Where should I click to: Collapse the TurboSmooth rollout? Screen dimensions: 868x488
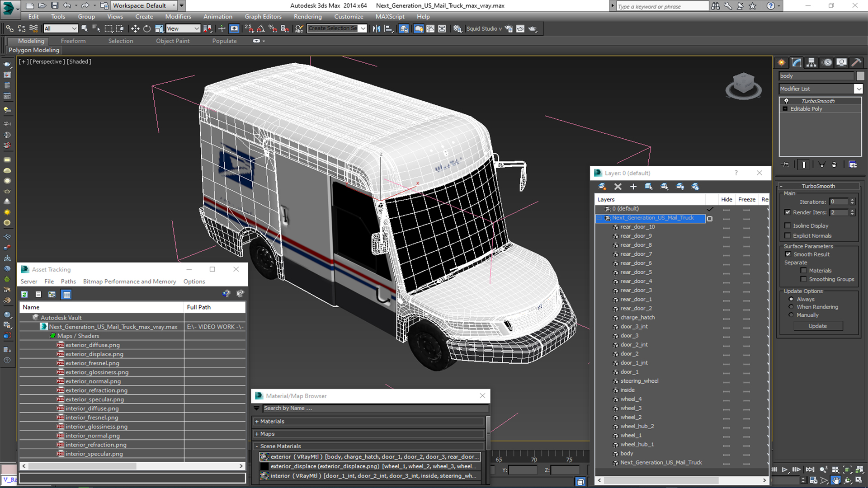coord(818,186)
